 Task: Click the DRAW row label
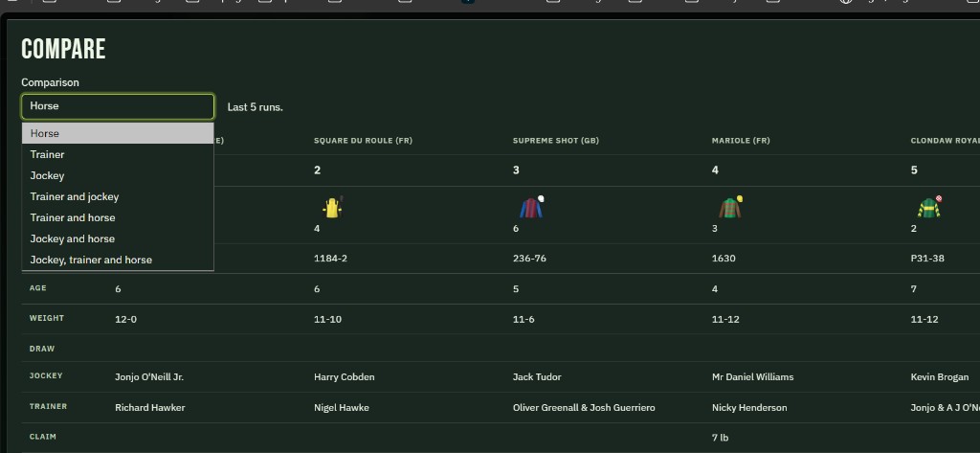(x=42, y=350)
